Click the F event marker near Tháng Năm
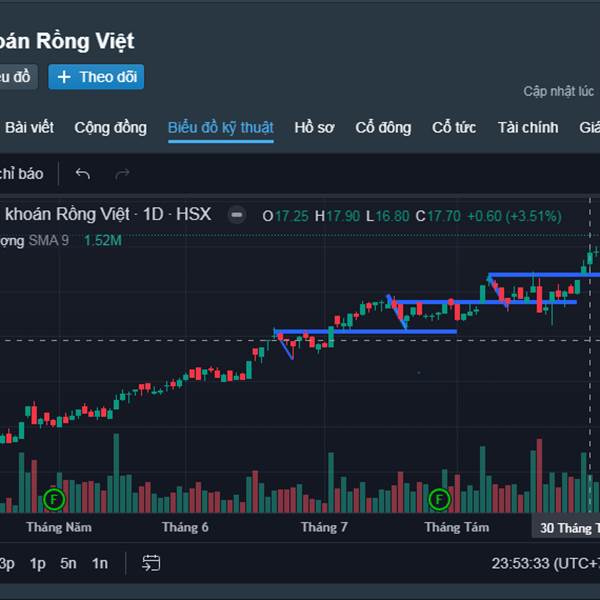Screen dimensions: 600x600 [x=54, y=499]
